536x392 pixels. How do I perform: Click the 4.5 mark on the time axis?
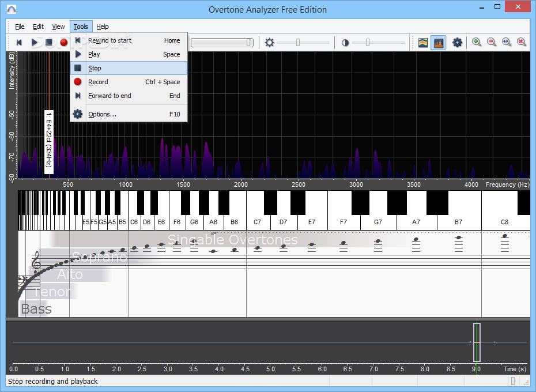coord(245,369)
